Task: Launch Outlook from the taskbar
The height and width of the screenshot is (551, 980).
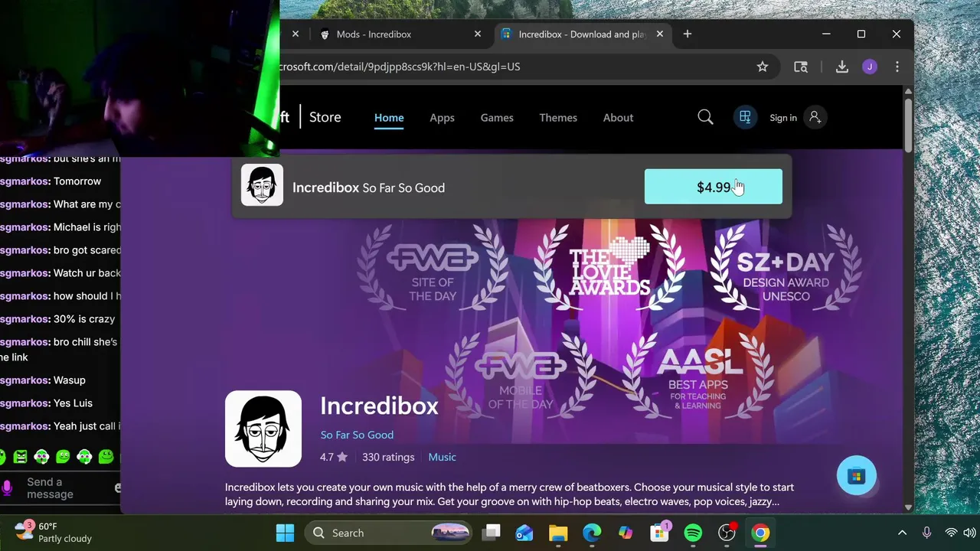Action: click(524, 533)
